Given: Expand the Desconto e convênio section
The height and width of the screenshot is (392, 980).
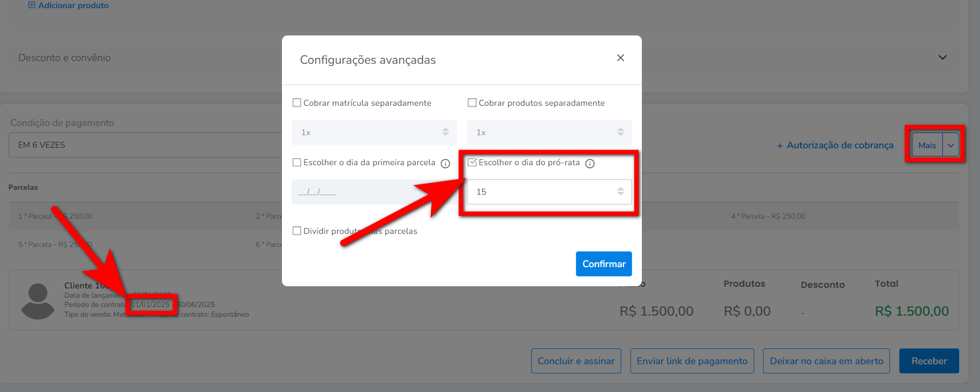Looking at the screenshot, I should [x=942, y=58].
